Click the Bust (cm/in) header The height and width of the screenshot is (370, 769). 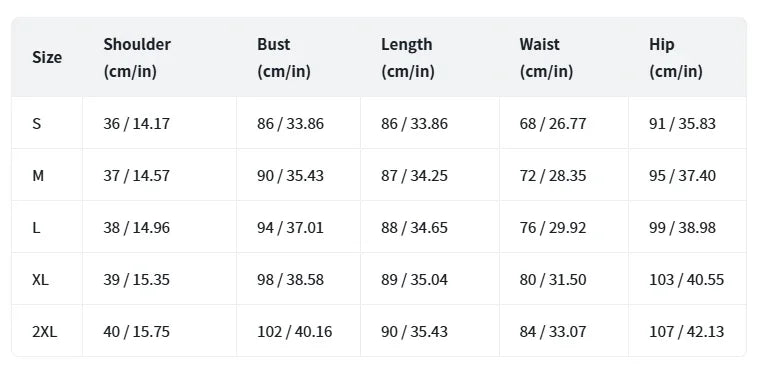[283, 57]
